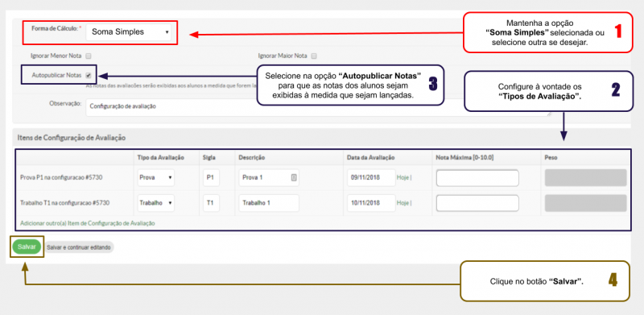This screenshot has width=644, height=315.
Task: Click the green Salvar button
Action: click(x=27, y=247)
